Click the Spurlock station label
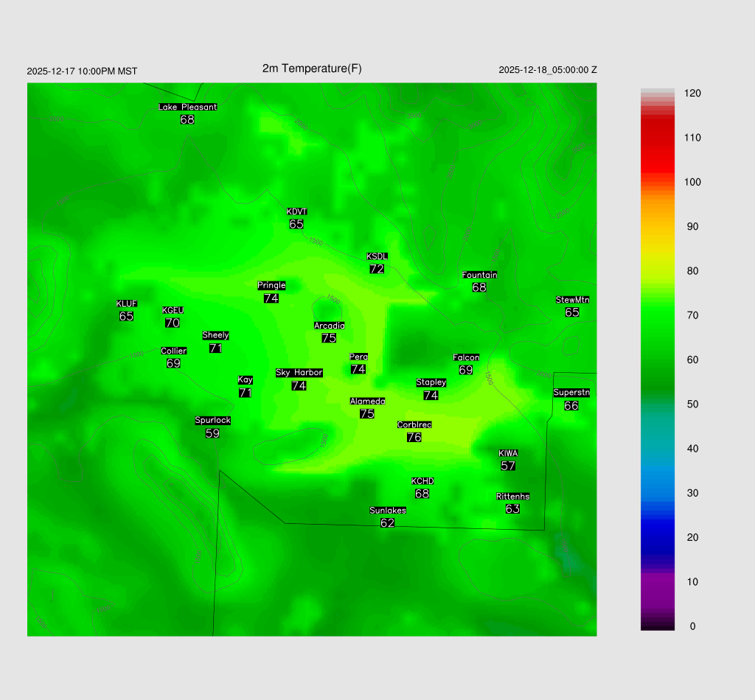 [x=212, y=421]
